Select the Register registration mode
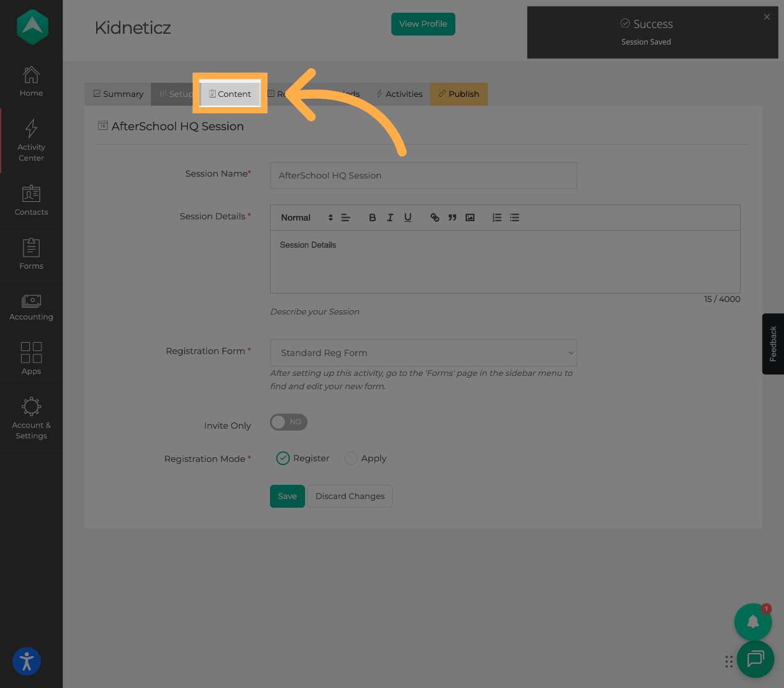This screenshot has height=688, width=784. point(283,458)
